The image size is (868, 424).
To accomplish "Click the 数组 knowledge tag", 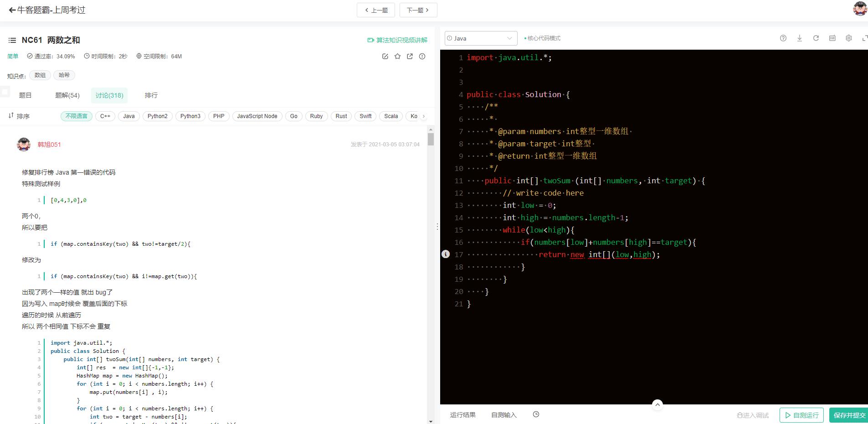I will (x=40, y=75).
